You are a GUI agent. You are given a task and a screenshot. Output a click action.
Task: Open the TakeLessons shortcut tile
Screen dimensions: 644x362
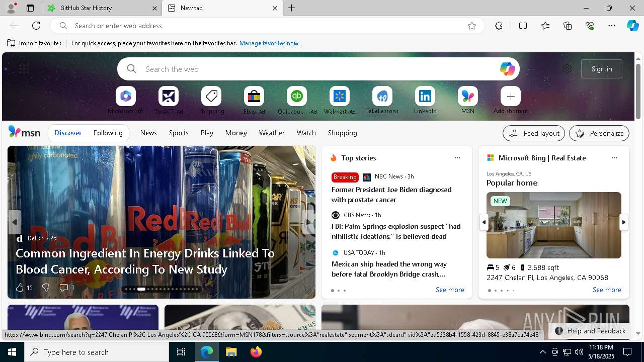382,96
